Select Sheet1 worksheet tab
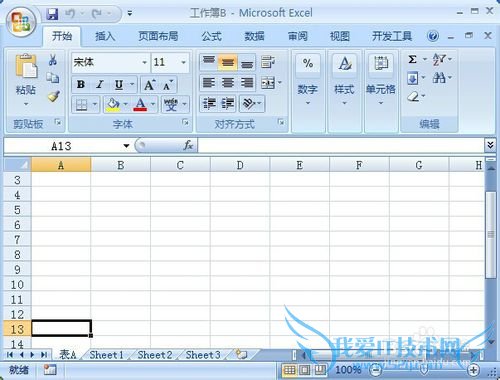 (107, 355)
